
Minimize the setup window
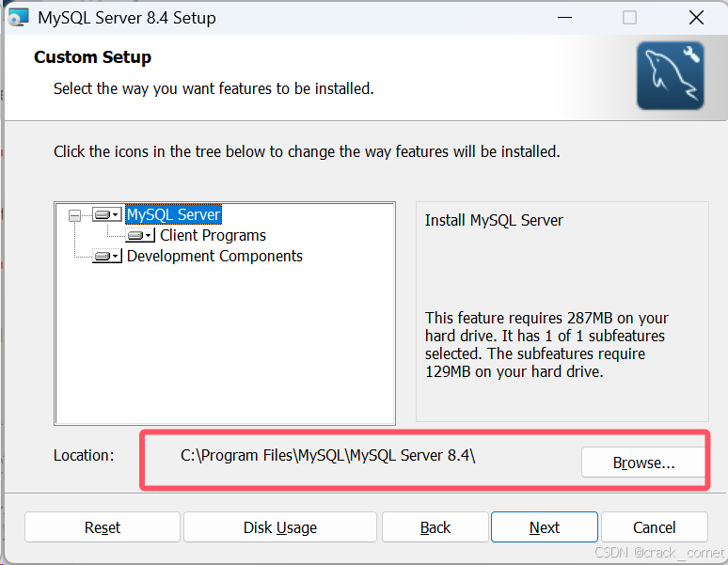tap(564, 18)
